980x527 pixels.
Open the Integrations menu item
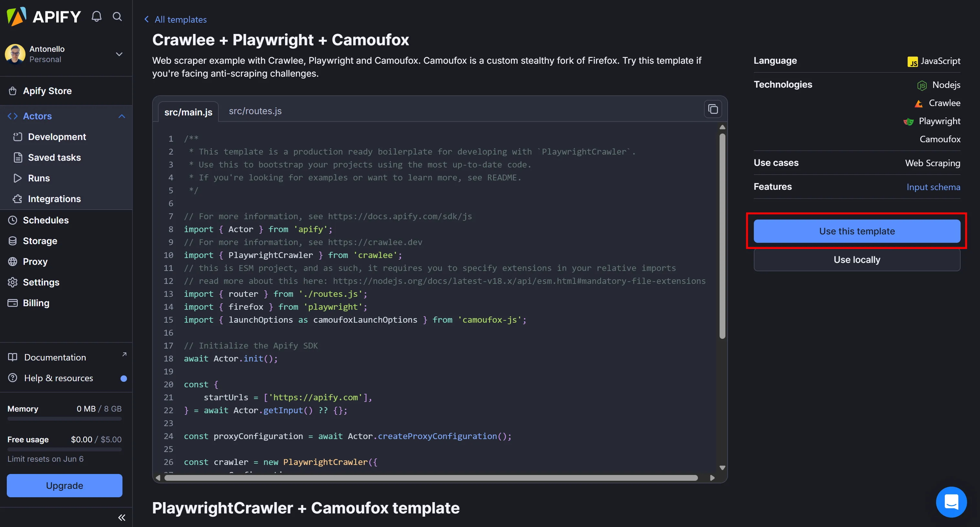[66, 199]
